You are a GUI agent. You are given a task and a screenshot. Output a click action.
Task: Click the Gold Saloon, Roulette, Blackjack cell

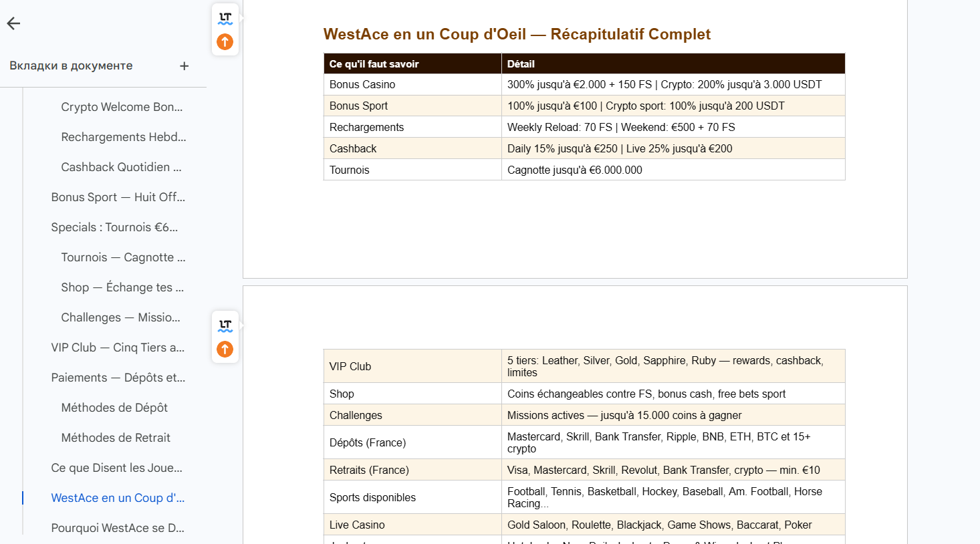[x=673, y=525]
